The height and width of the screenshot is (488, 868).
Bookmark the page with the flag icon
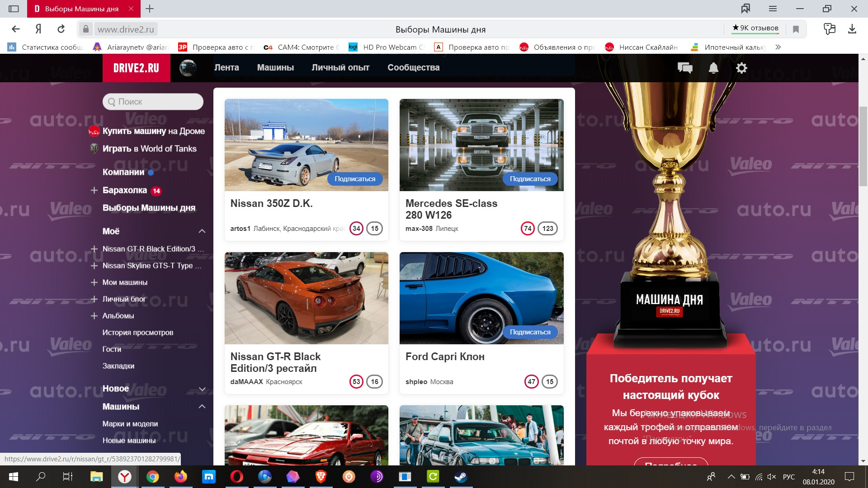tap(796, 29)
